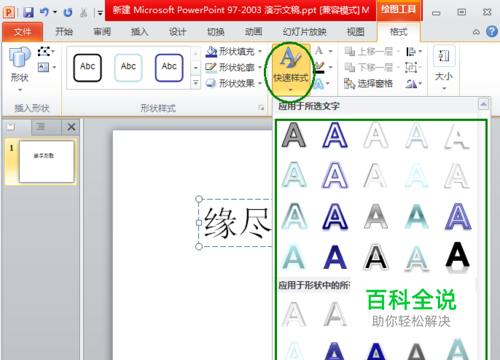500x360 pixels.
Task: Select the black-bordered Abc shape style
Action: tap(87, 68)
